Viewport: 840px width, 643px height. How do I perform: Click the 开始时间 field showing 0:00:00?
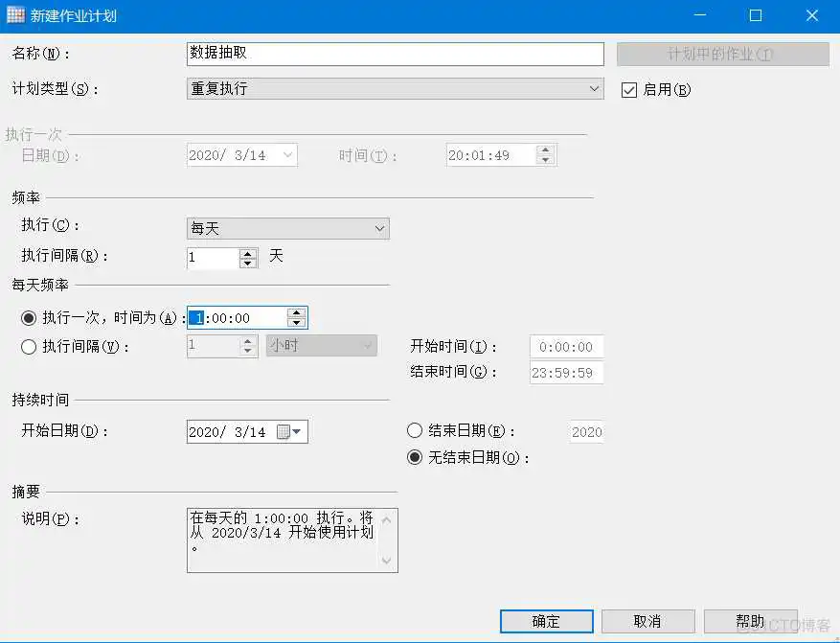[565, 347]
